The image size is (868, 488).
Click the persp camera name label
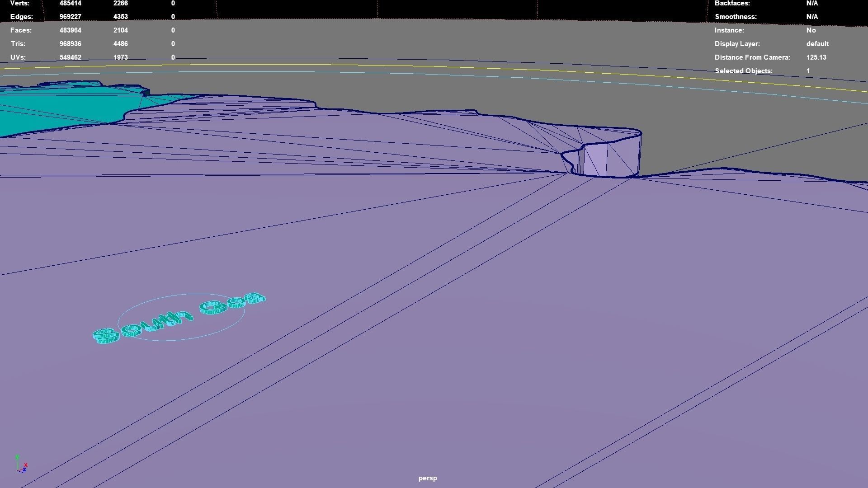[427, 478]
